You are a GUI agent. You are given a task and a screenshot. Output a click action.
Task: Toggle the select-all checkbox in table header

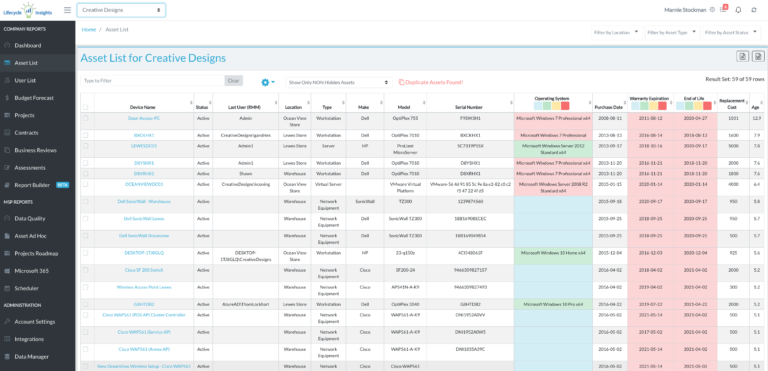tap(86, 107)
